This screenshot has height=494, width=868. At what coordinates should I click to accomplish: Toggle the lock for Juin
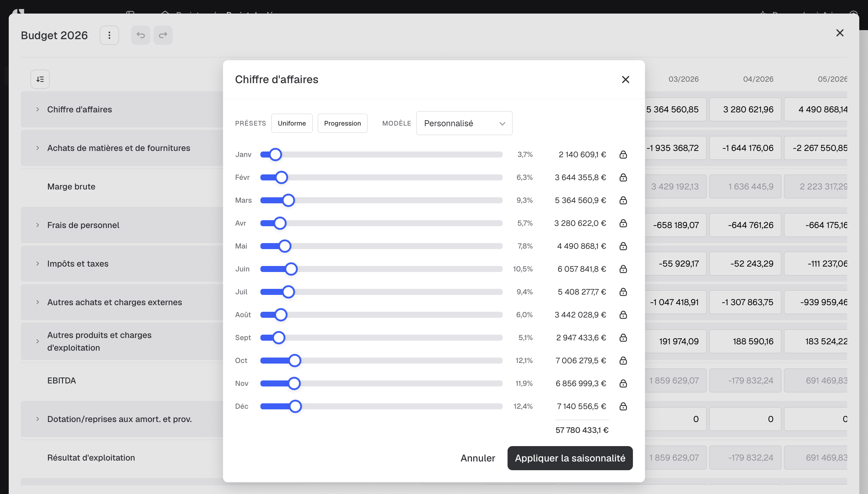coord(623,269)
